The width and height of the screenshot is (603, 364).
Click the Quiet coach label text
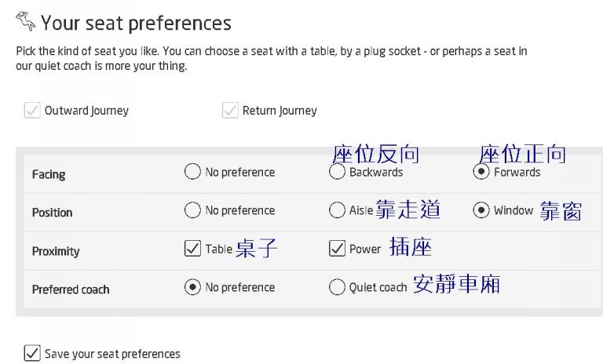pyautogui.click(x=378, y=287)
